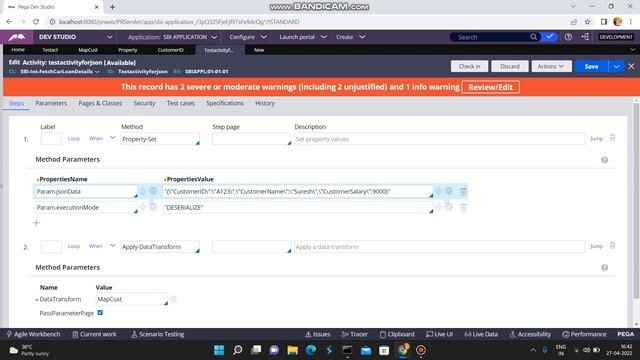This screenshot has width=640, height=360.
Task: Open Tracer from the footer
Action: [354, 334]
